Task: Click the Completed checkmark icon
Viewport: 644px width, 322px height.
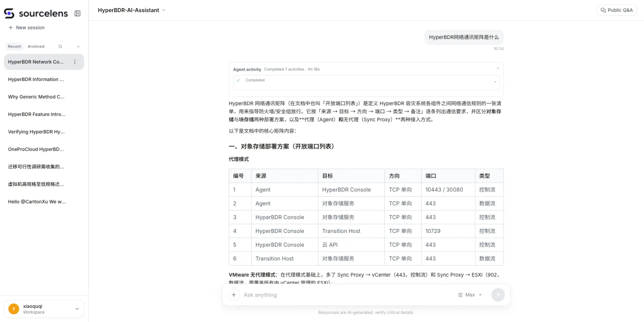Action: pyautogui.click(x=238, y=80)
